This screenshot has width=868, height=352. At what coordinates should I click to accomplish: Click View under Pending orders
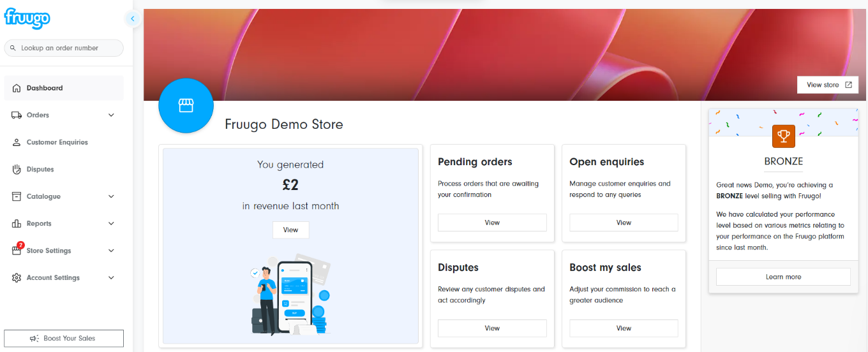[x=491, y=223]
